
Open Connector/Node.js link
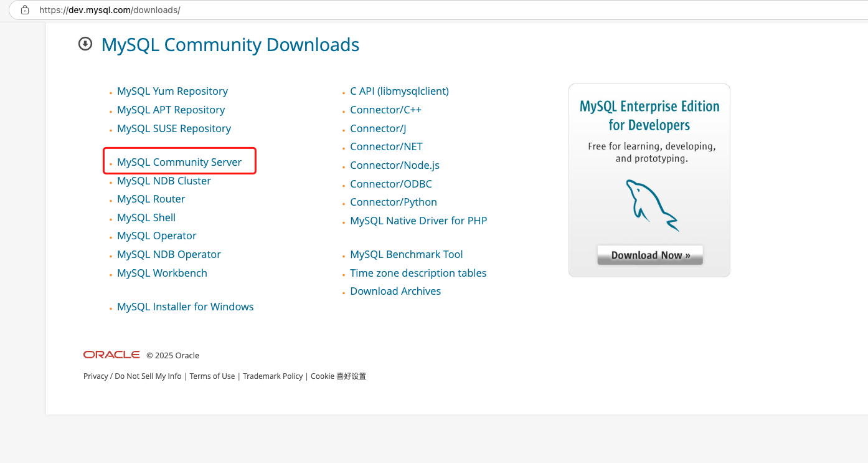point(395,165)
